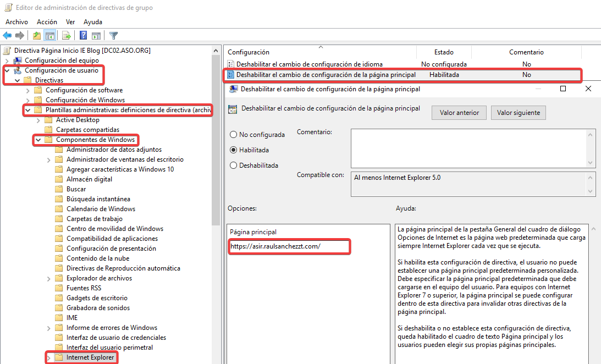Click the Export list toolbar icon
This screenshot has height=364, width=601.
(x=67, y=36)
